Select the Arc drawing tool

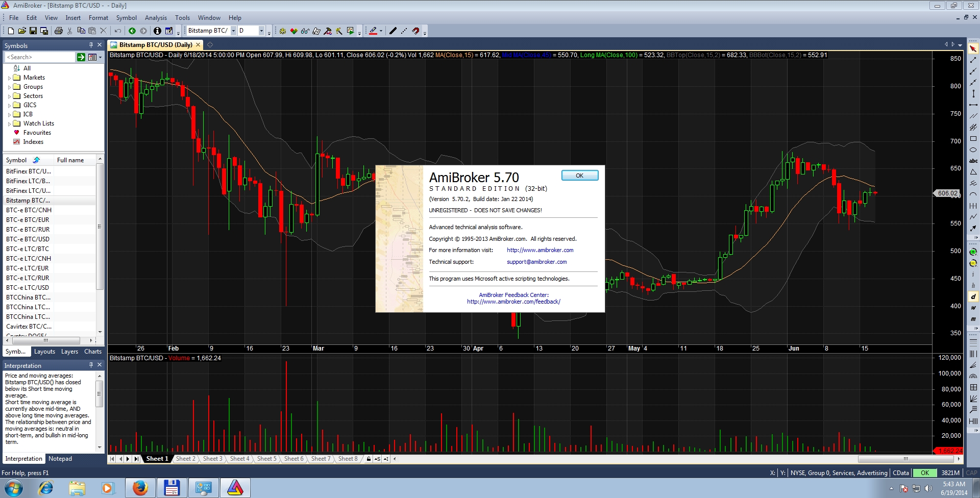[973, 194]
